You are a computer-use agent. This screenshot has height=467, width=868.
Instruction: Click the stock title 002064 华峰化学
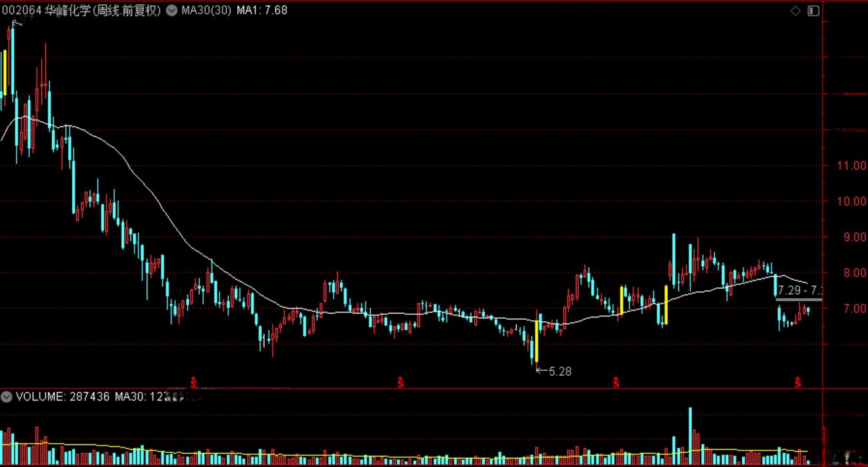pyautogui.click(x=47, y=10)
